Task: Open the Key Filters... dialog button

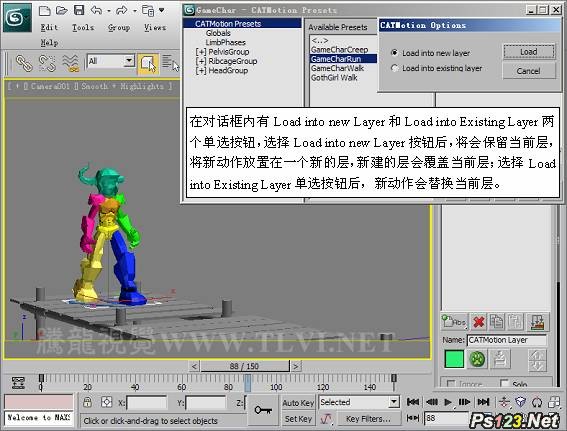Action: (368, 419)
